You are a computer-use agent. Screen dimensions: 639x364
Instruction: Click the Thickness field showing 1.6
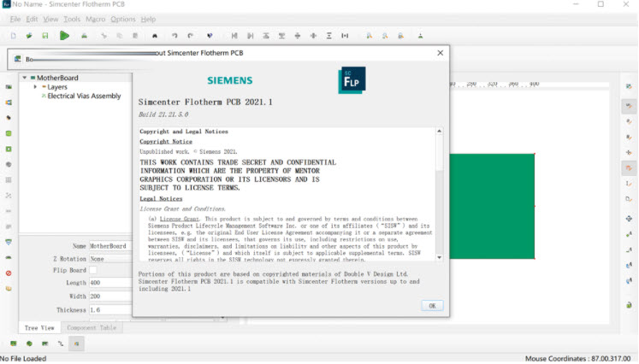pyautogui.click(x=111, y=311)
